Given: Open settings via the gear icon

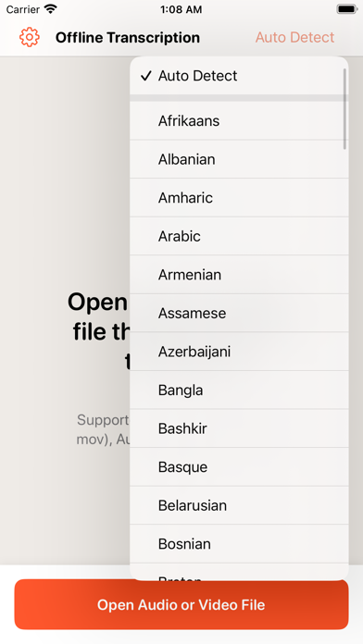Looking at the screenshot, I should click(30, 37).
